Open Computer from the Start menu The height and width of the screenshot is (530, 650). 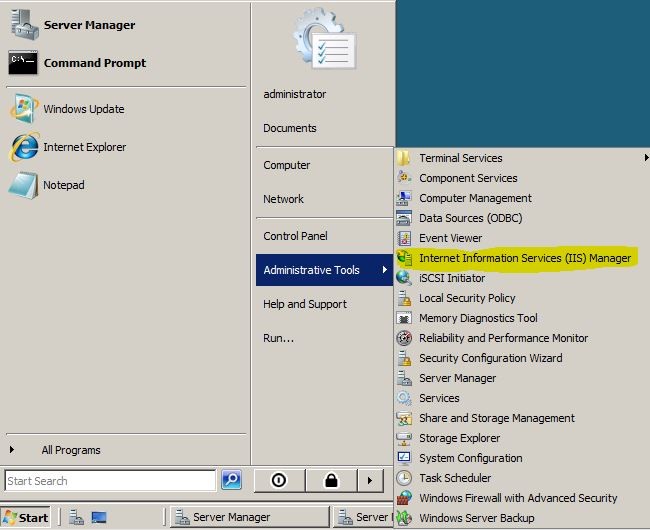coord(286,165)
